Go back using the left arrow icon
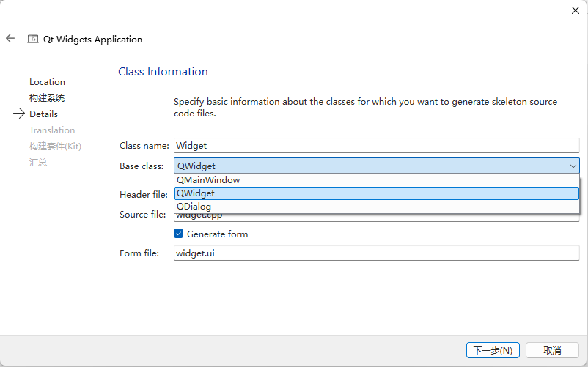 point(10,38)
